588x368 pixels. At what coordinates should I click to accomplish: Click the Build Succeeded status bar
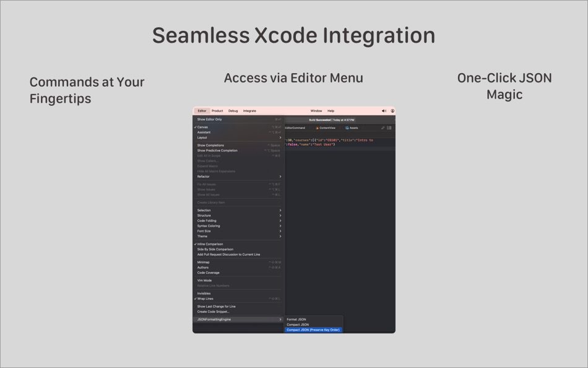[x=331, y=120]
